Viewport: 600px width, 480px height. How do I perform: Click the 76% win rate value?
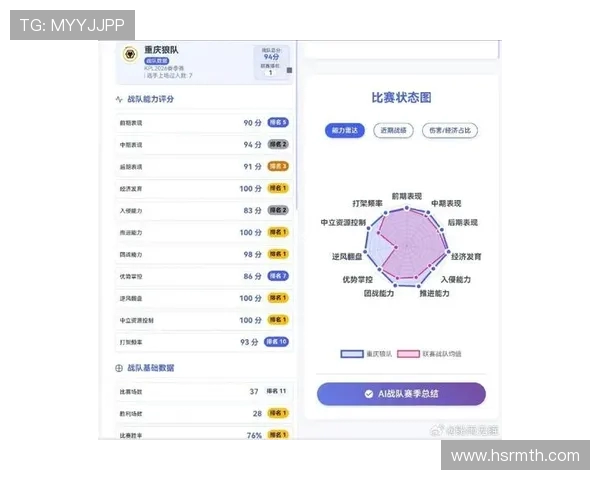pos(254,435)
